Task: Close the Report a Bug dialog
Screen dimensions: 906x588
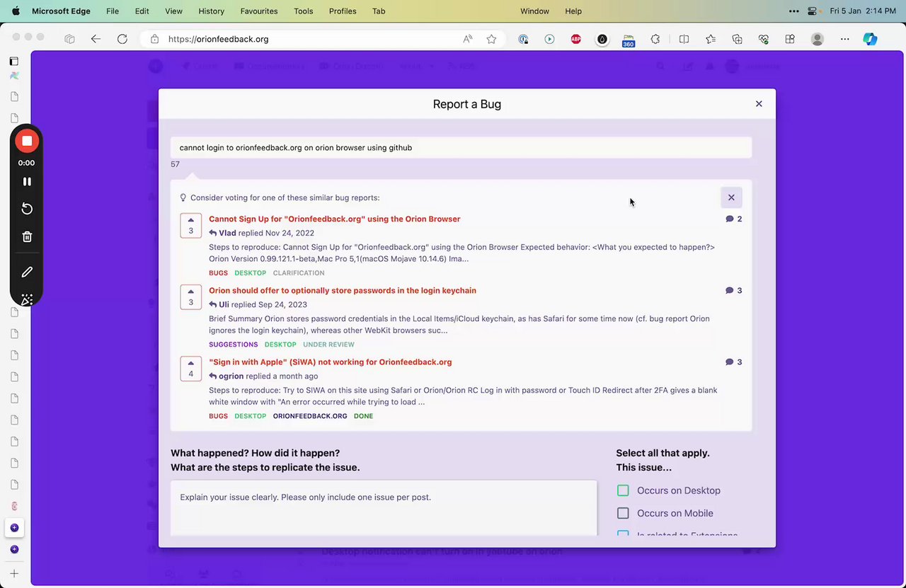Action: [x=759, y=104]
